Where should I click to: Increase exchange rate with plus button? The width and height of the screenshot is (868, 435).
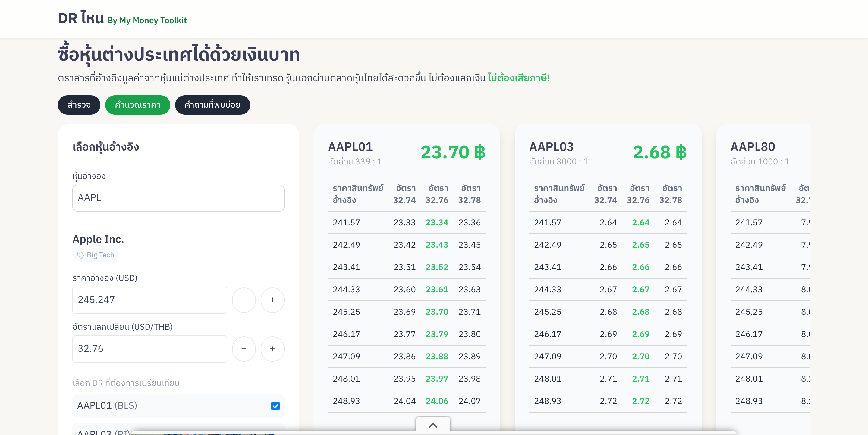click(272, 349)
